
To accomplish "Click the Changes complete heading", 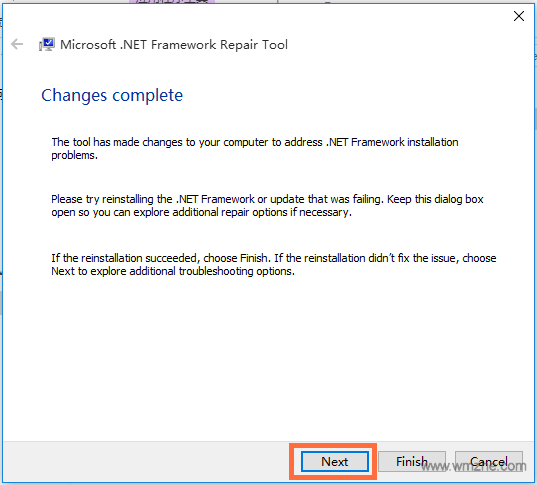I will click(112, 95).
